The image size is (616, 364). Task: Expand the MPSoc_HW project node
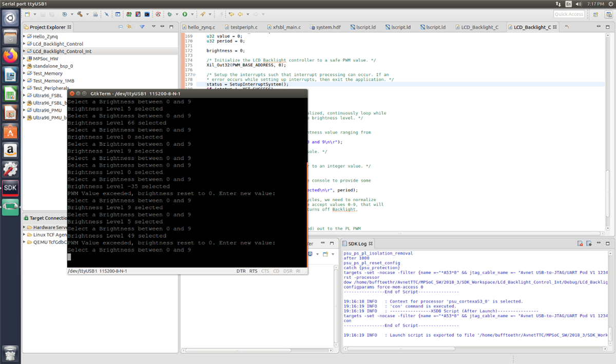24,59
